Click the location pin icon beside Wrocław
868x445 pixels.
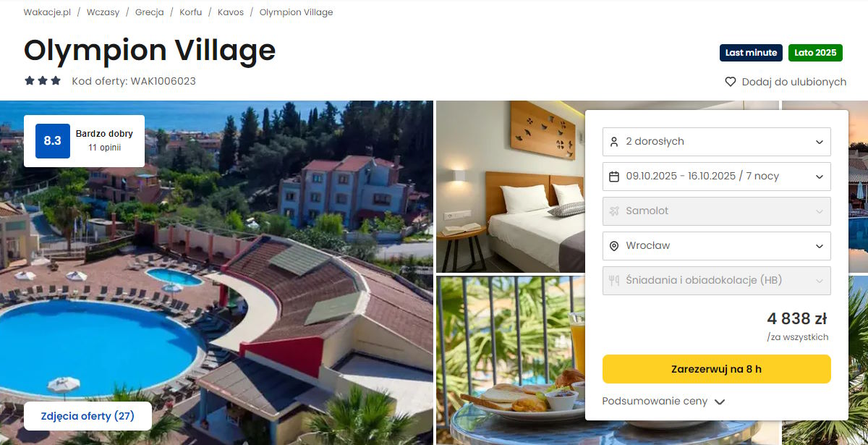[614, 246]
